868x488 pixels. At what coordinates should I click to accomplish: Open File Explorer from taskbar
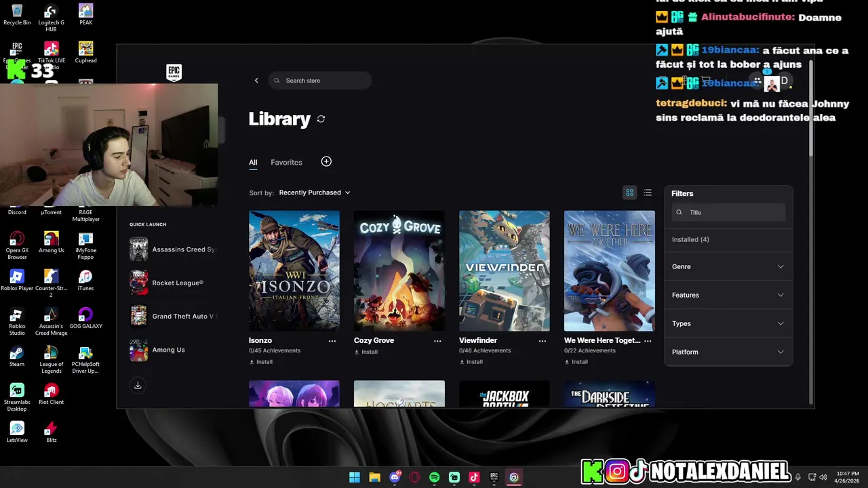374,477
